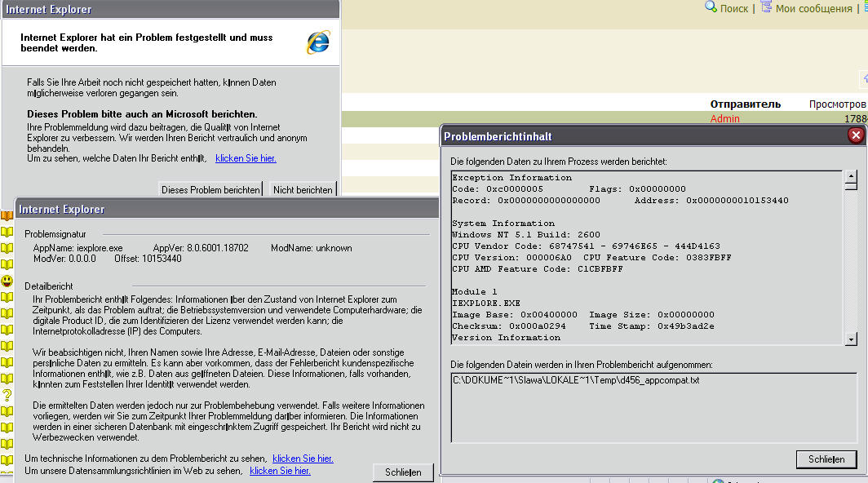Open Datensammlungsrichtlinien 'klicken Sie hier' link
Viewport: 868px width, 483px height.
(280, 471)
